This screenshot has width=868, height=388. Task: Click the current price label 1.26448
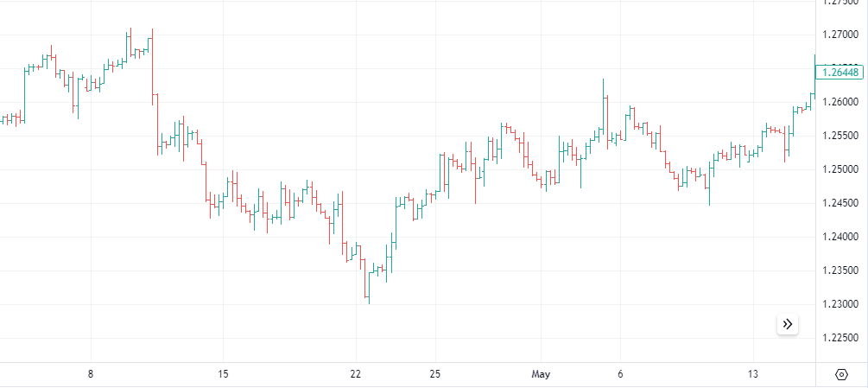point(840,73)
